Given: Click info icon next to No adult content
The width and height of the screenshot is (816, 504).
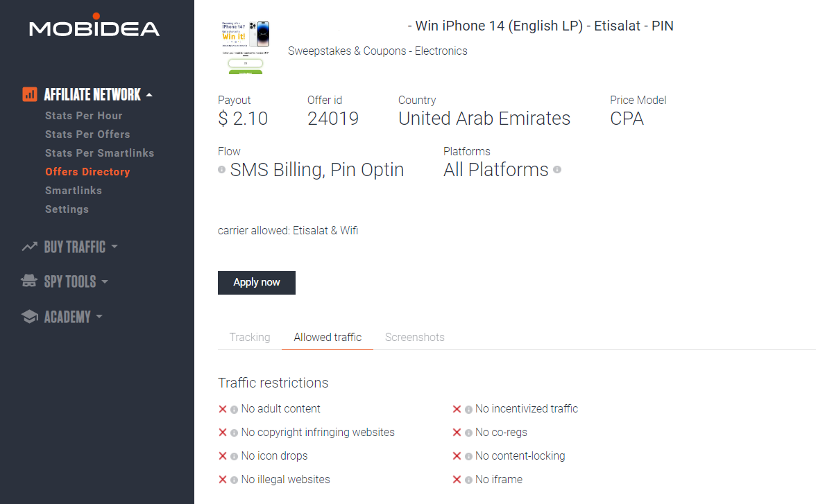Looking at the screenshot, I should click(x=235, y=410).
